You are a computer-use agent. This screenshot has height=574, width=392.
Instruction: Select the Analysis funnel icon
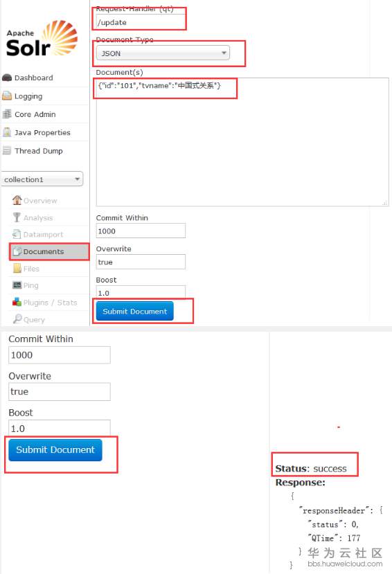(17, 217)
